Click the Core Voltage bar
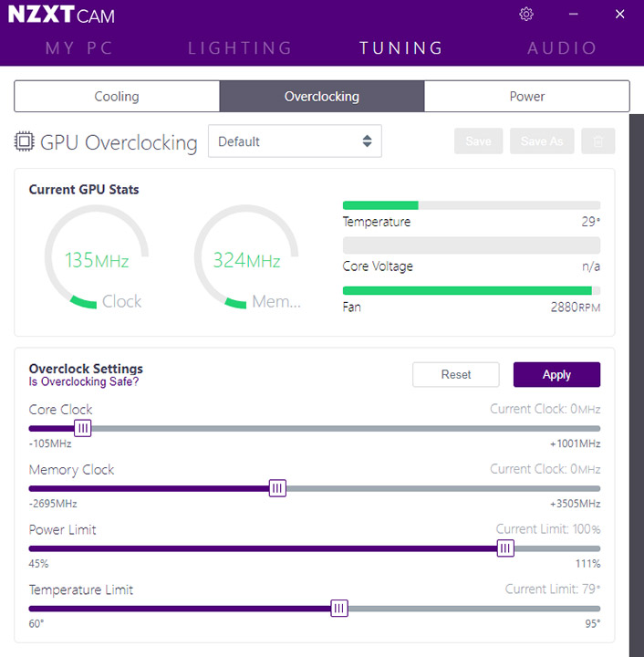 pyautogui.click(x=472, y=245)
